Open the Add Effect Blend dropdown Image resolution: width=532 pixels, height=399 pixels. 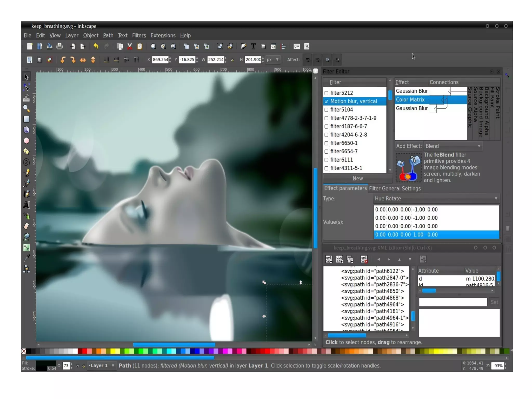[453, 146]
